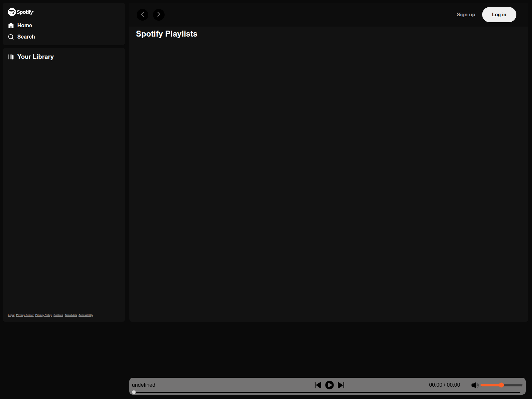Click the song progress seek bar

[x=326, y=392]
